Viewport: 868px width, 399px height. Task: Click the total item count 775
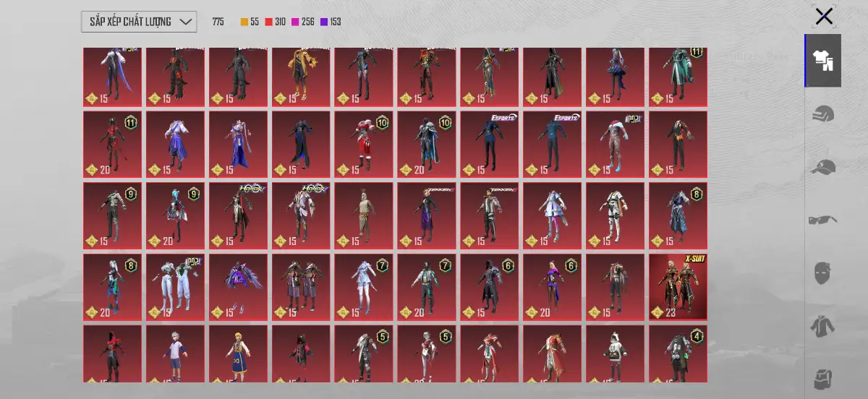pos(218,22)
